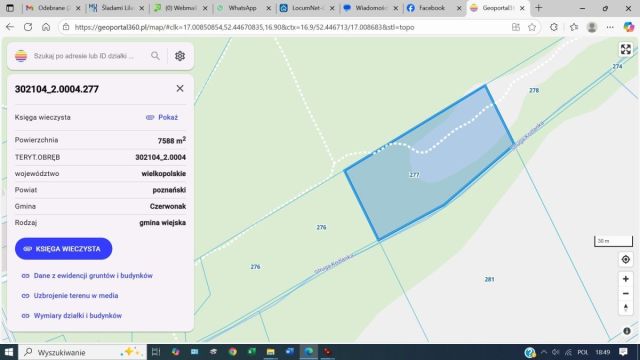
Task: Click the search magnifier icon in Geoportal
Action: 155,56
